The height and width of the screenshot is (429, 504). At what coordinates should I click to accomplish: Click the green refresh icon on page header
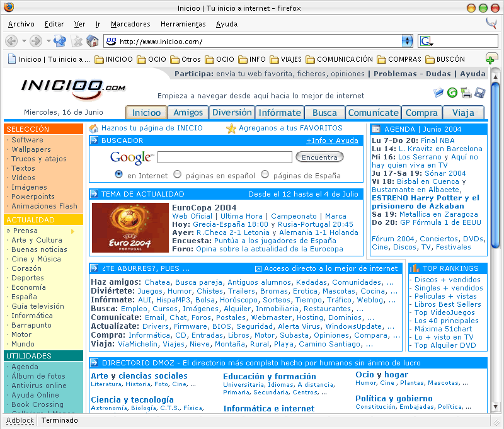pyautogui.click(x=452, y=93)
